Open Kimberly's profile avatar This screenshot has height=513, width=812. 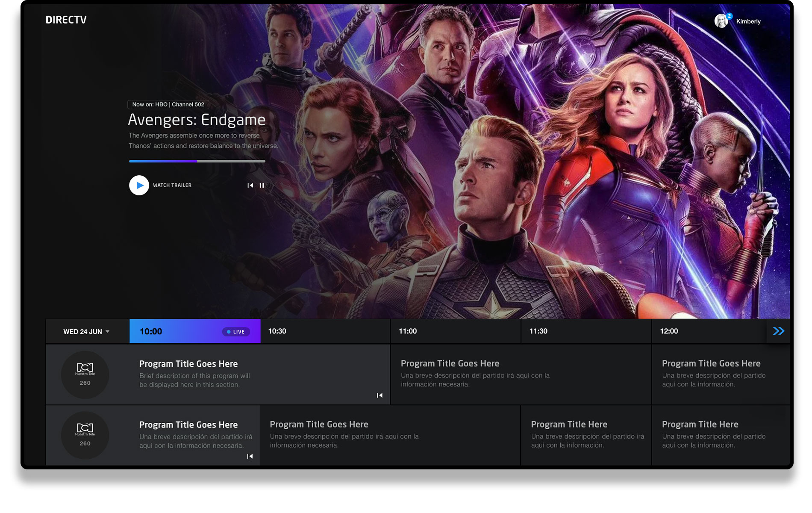pos(721,21)
